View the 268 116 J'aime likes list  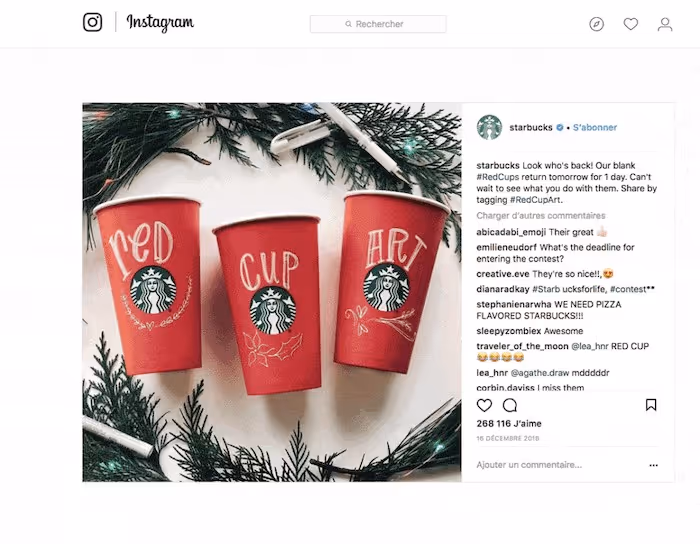[x=509, y=424]
